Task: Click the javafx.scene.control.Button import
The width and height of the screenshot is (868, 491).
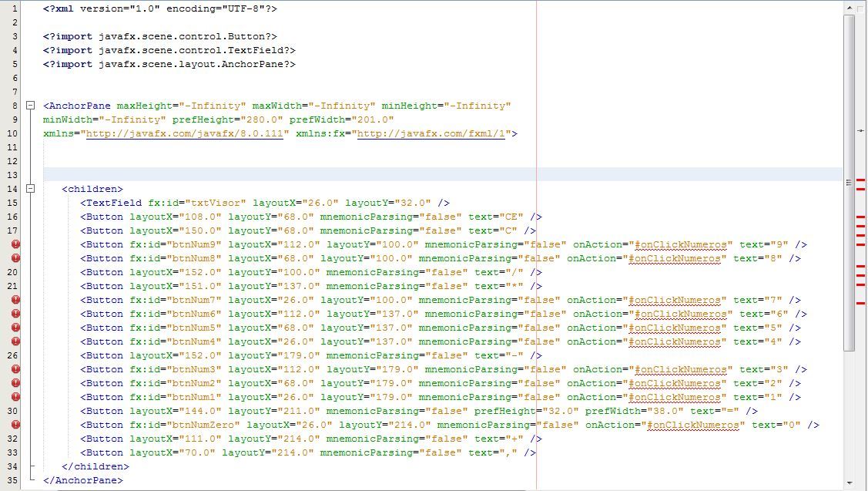Action: 160,36
